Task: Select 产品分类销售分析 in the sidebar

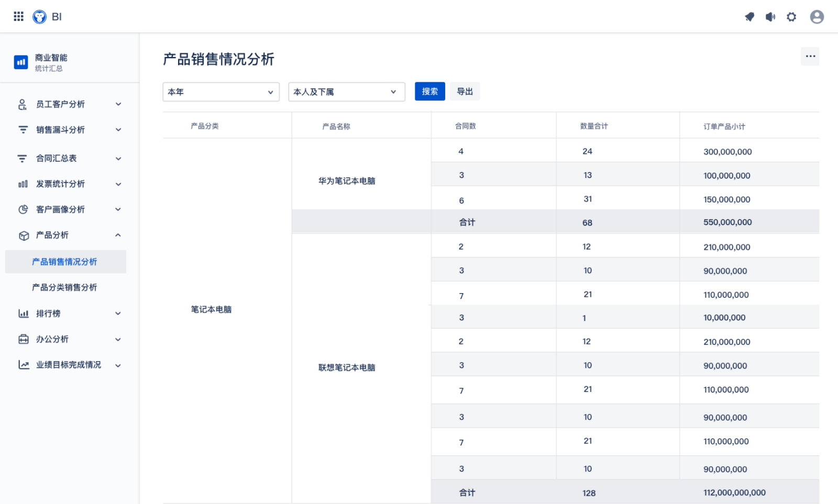Action: [x=65, y=287]
